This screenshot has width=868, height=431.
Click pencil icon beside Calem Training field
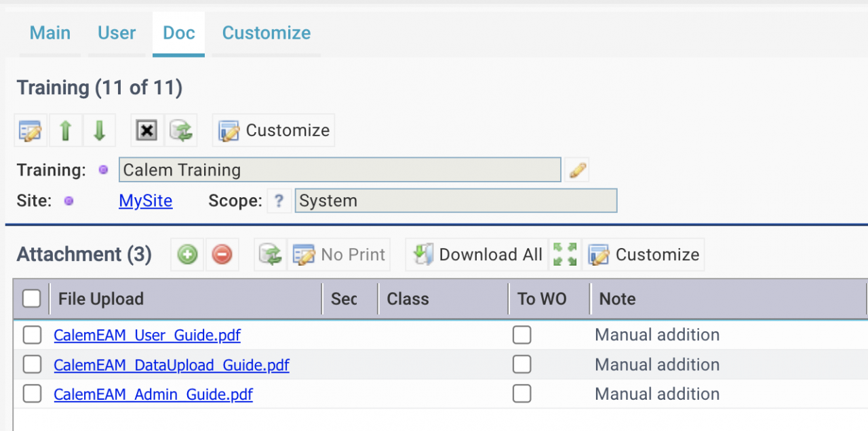(x=577, y=169)
